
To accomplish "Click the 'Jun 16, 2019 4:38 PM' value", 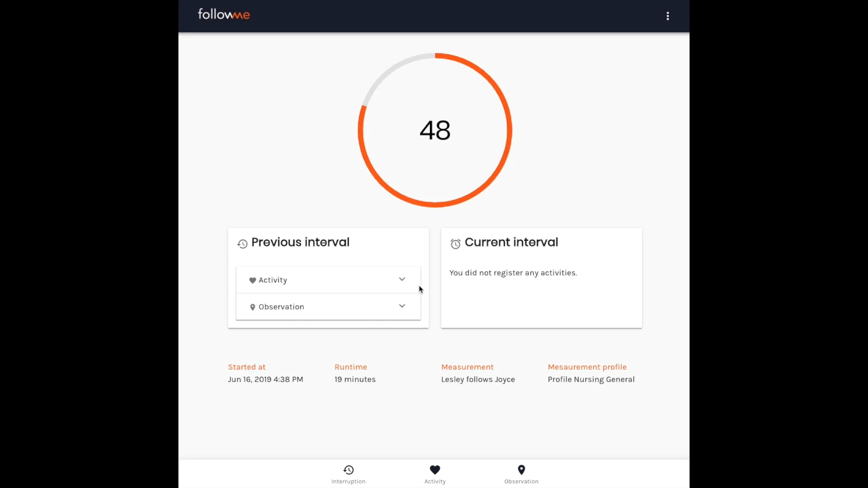I will [265, 380].
